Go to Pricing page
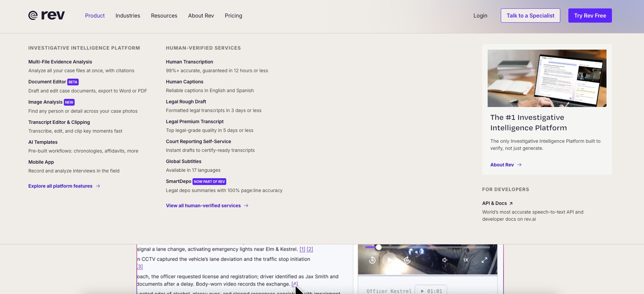 pyautogui.click(x=233, y=16)
